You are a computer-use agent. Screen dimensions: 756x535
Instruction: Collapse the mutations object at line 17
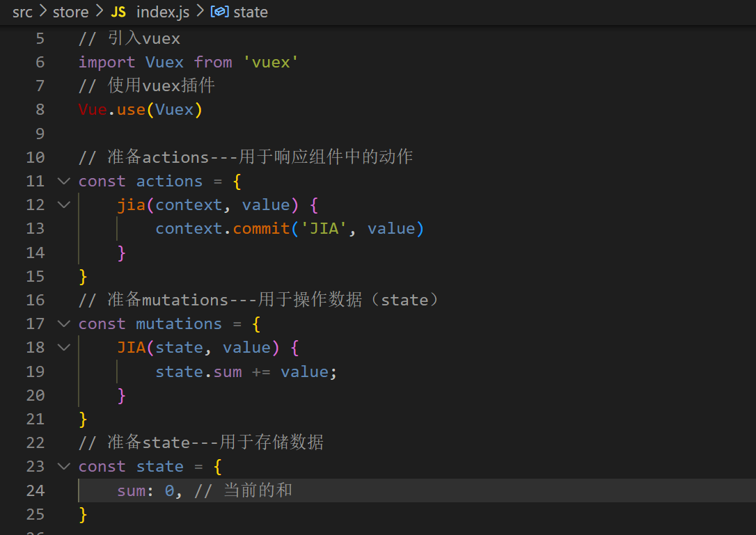click(x=63, y=324)
